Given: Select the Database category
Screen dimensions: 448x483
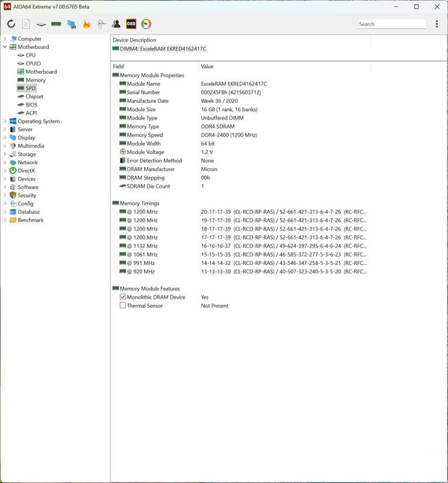Looking at the screenshot, I should (29, 212).
